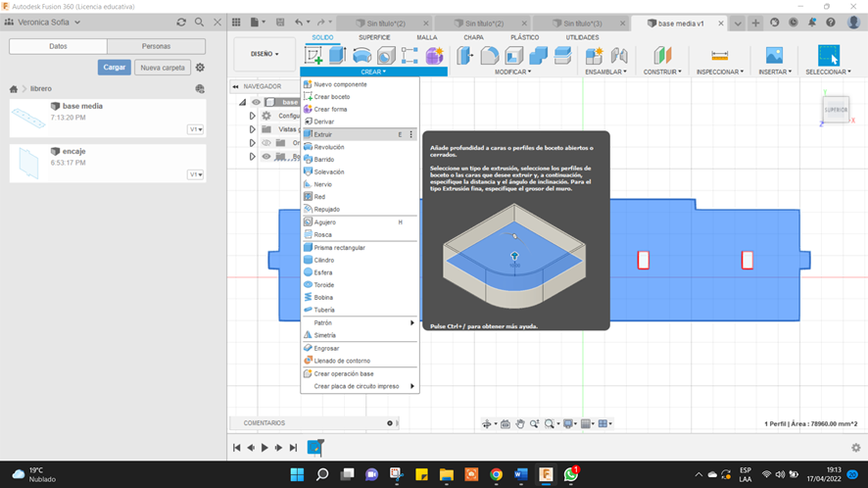This screenshot has height=488, width=868.
Task: Open the V1 version dropdown for encaje
Action: (x=196, y=174)
